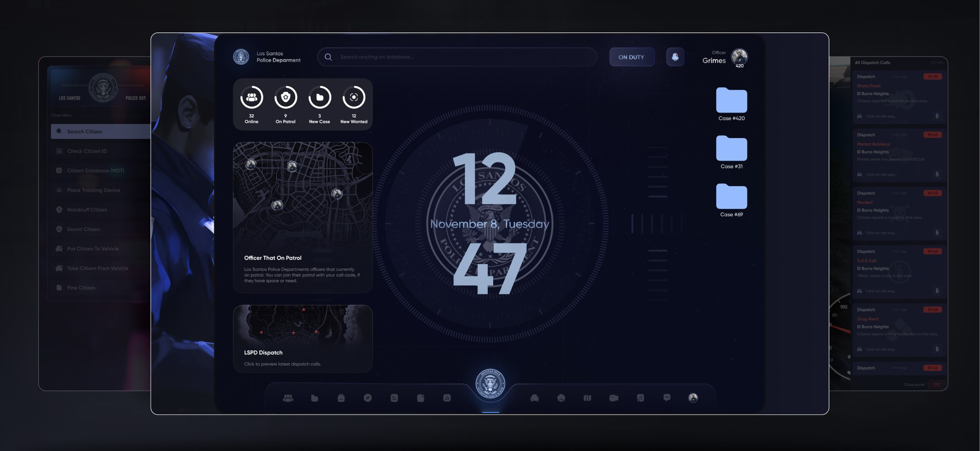Open LSPD Dispatch preview card

point(303,338)
